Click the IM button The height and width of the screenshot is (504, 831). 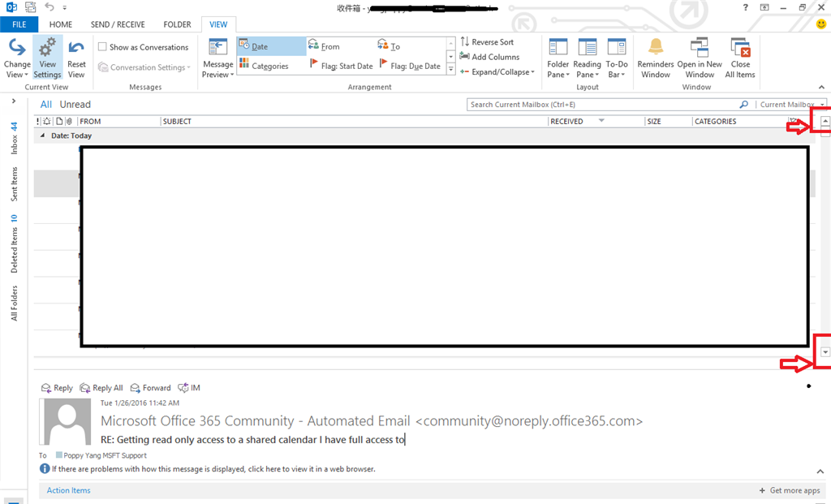click(189, 388)
